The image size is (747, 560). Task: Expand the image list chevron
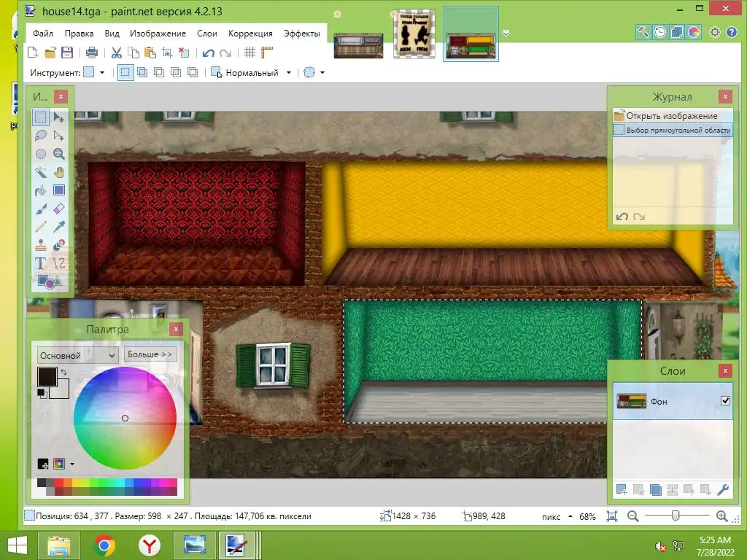pyautogui.click(x=506, y=33)
